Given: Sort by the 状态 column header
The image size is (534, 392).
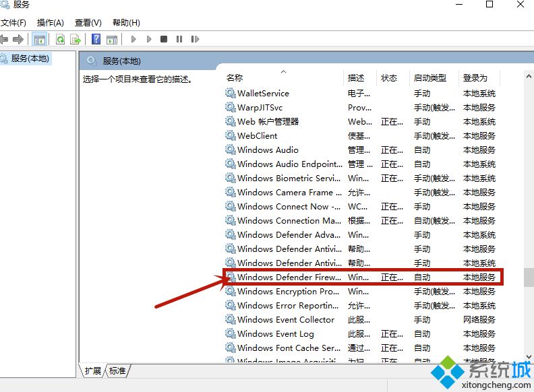Looking at the screenshot, I should [389, 78].
